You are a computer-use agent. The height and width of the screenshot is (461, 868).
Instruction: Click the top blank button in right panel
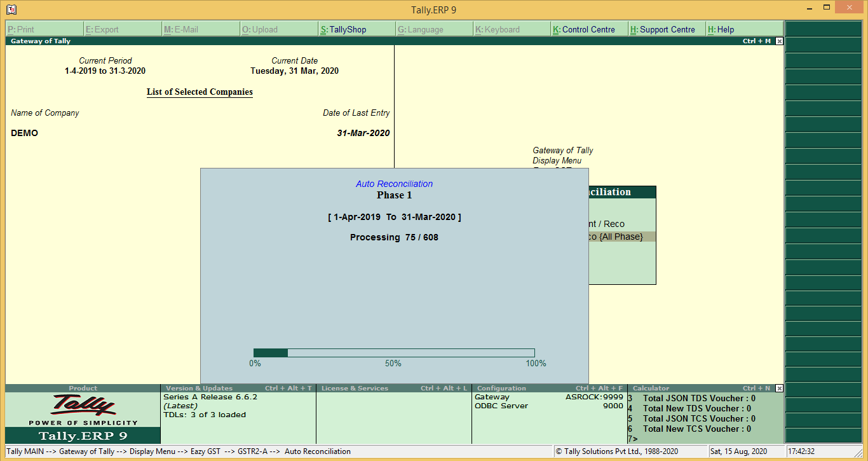click(824, 29)
